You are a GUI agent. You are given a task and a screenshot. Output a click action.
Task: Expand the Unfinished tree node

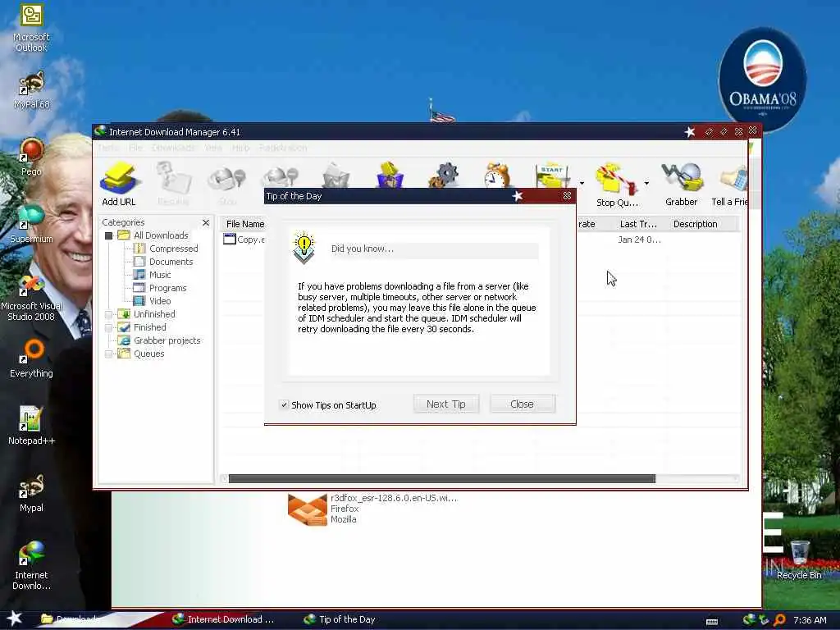coord(109,314)
